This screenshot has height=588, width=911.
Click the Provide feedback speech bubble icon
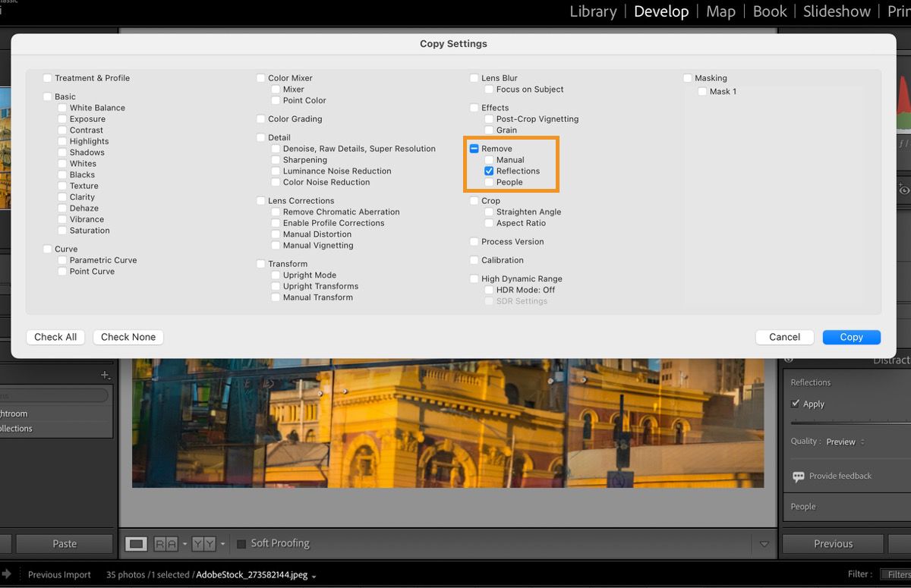click(798, 476)
